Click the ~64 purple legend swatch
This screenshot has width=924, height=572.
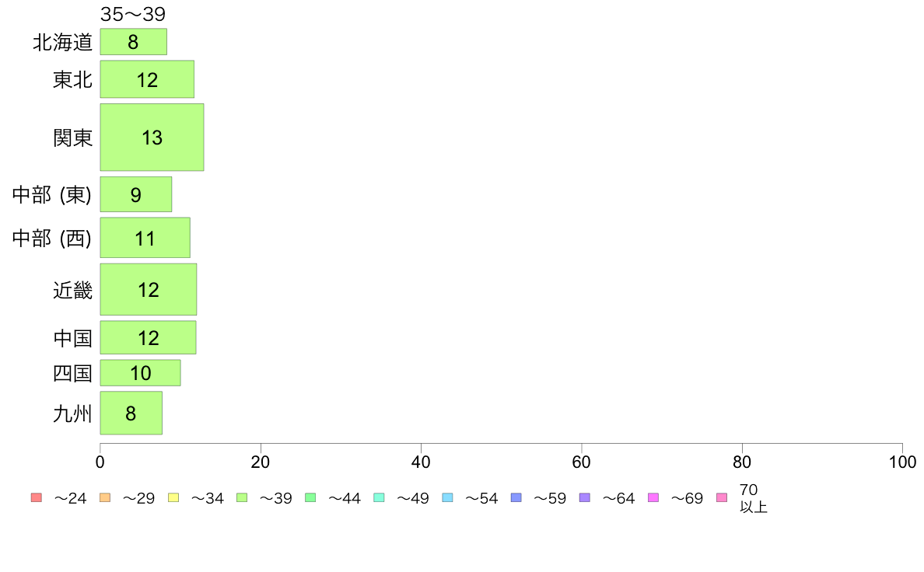pyautogui.click(x=585, y=497)
